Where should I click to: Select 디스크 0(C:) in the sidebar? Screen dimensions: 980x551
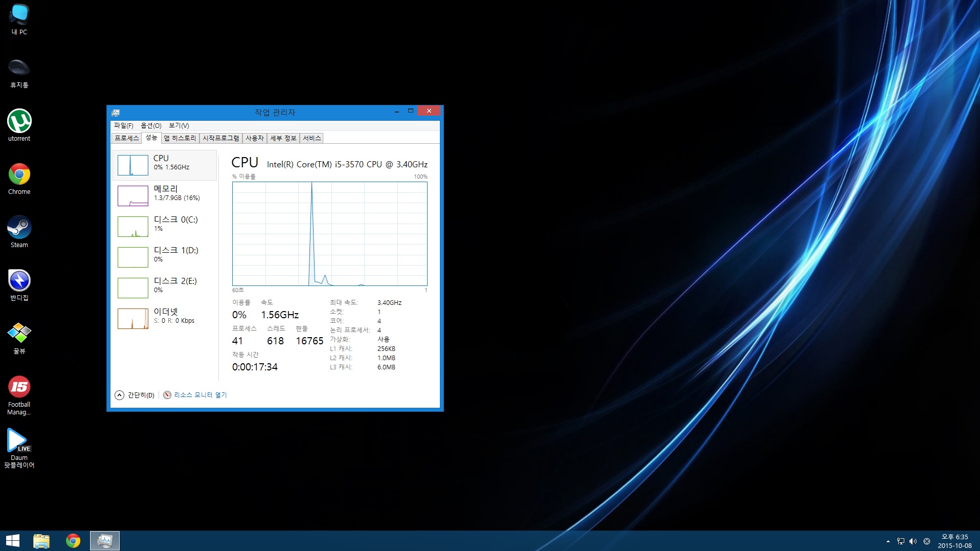click(x=165, y=226)
